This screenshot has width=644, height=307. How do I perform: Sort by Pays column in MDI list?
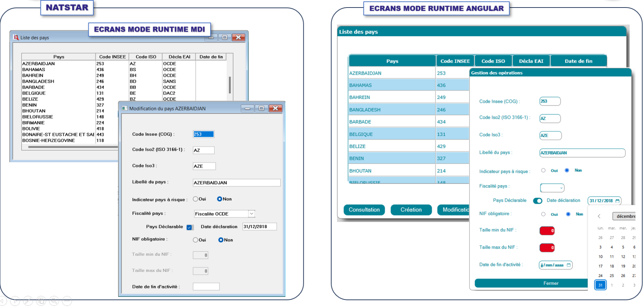(59, 57)
